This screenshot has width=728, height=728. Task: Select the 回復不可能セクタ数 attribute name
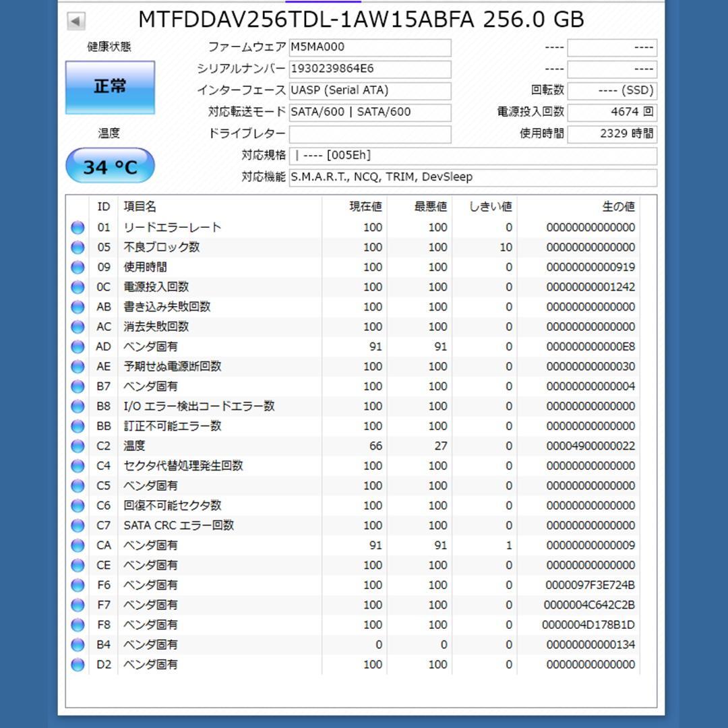pyautogui.click(x=173, y=506)
